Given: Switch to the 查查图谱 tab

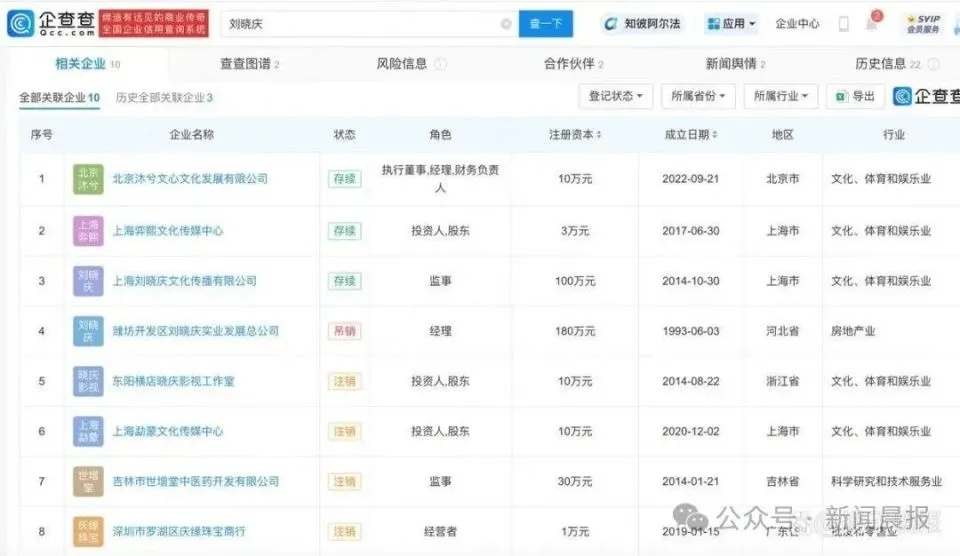Looking at the screenshot, I should click(x=249, y=64).
